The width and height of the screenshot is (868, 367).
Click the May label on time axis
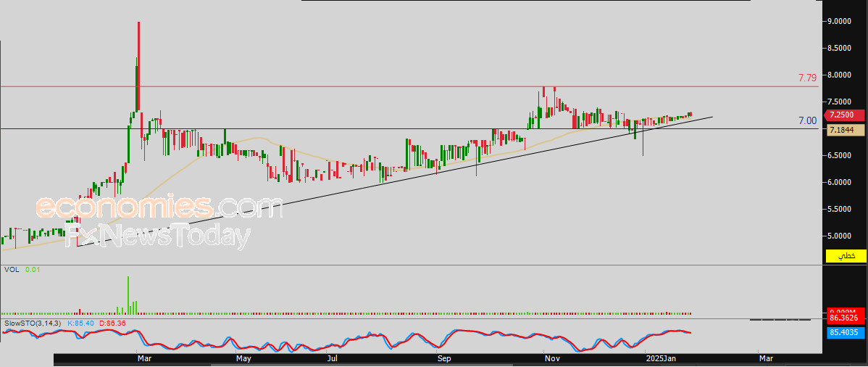[244, 359]
